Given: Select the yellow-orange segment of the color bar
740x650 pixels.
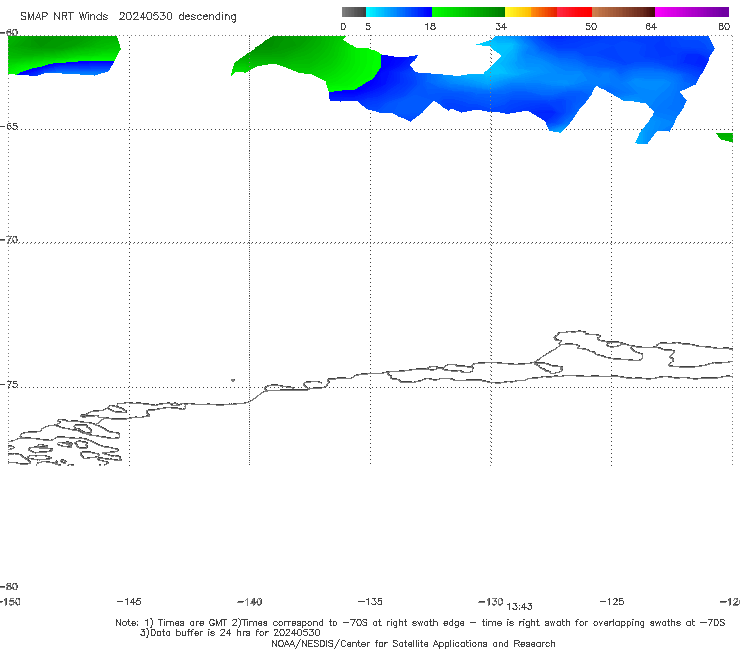Looking at the screenshot, I should pyautogui.click(x=530, y=12).
